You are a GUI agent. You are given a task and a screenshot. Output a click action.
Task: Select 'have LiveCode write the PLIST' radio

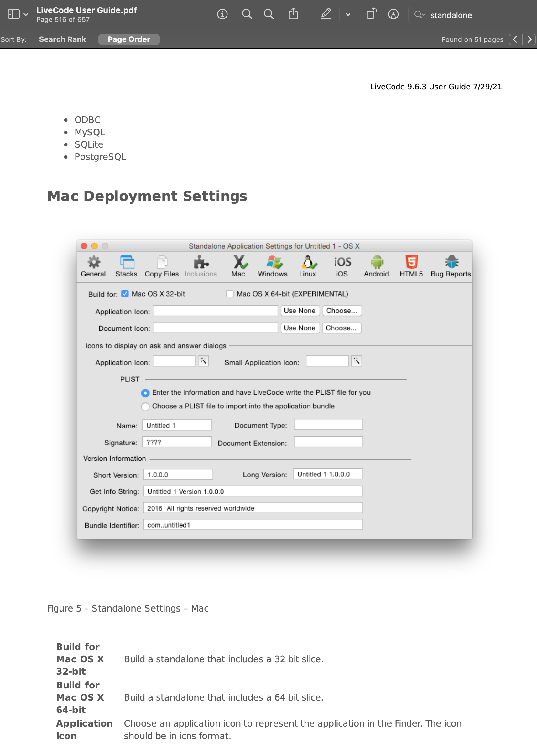(x=145, y=393)
